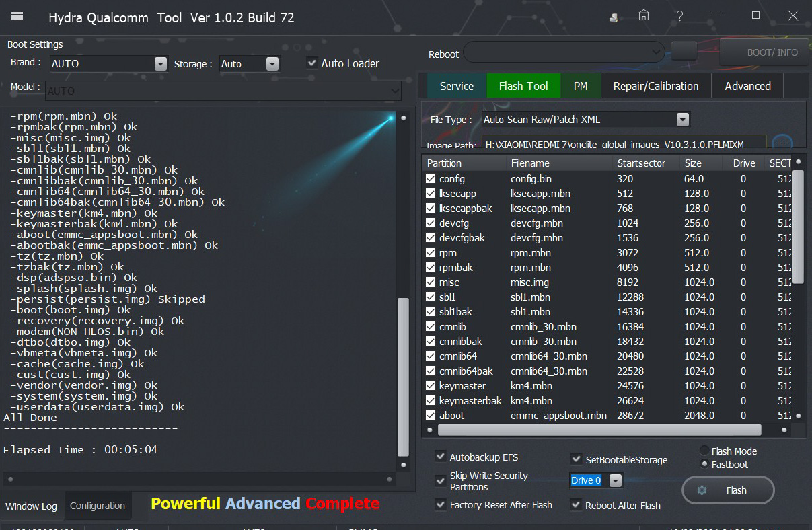The height and width of the screenshot is (530, 812).
Task: Click the Flash button
Action: coord(728,490)
